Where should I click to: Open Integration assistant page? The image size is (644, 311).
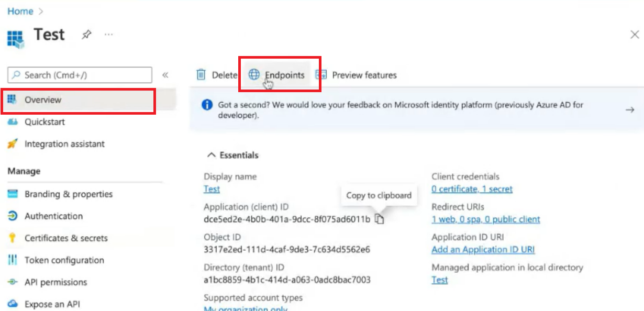pyautogui.click(x=64, y=144)
